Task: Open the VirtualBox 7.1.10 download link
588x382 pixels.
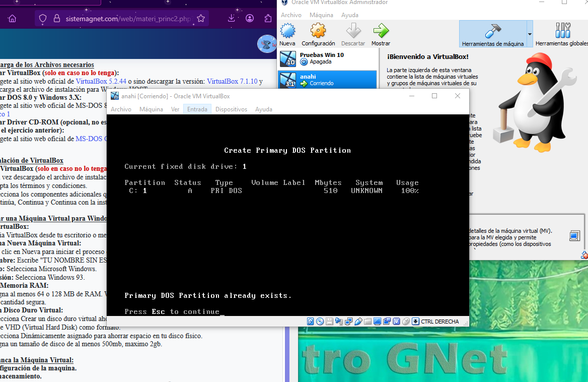Action: pyautogui.click(x=232, y=81)
